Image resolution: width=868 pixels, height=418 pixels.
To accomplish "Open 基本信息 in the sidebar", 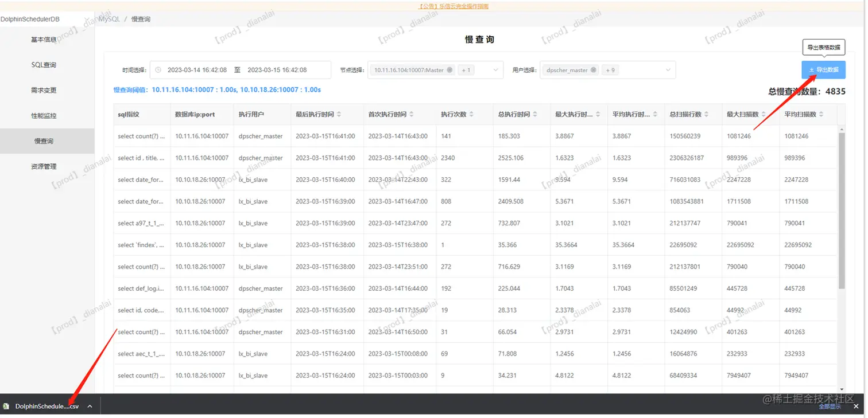I will [44, 40].
